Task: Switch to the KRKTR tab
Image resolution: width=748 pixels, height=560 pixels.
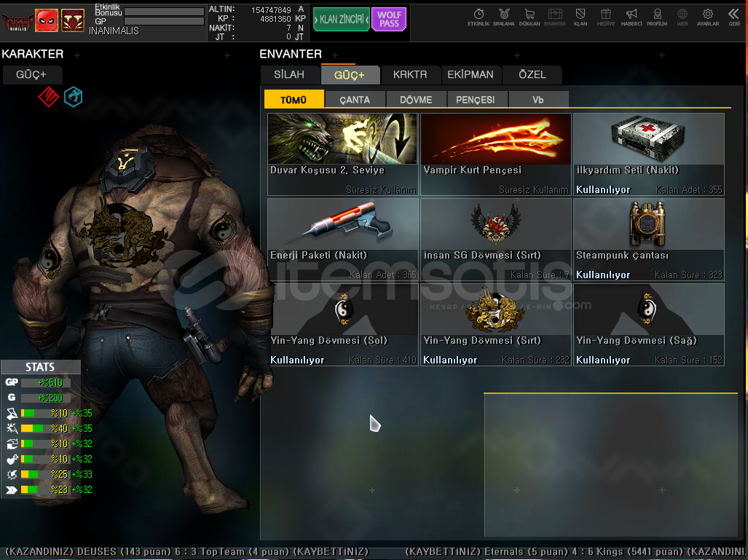Action: (410, 75)
